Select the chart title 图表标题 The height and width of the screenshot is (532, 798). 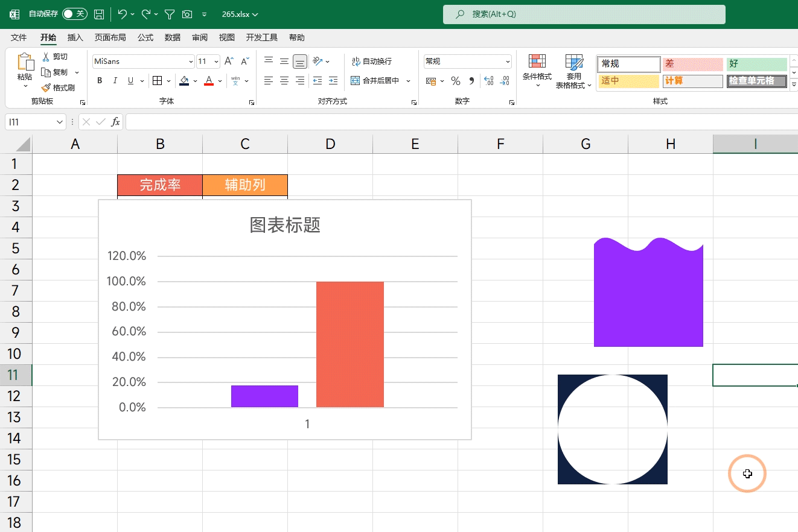pos(285,225)
